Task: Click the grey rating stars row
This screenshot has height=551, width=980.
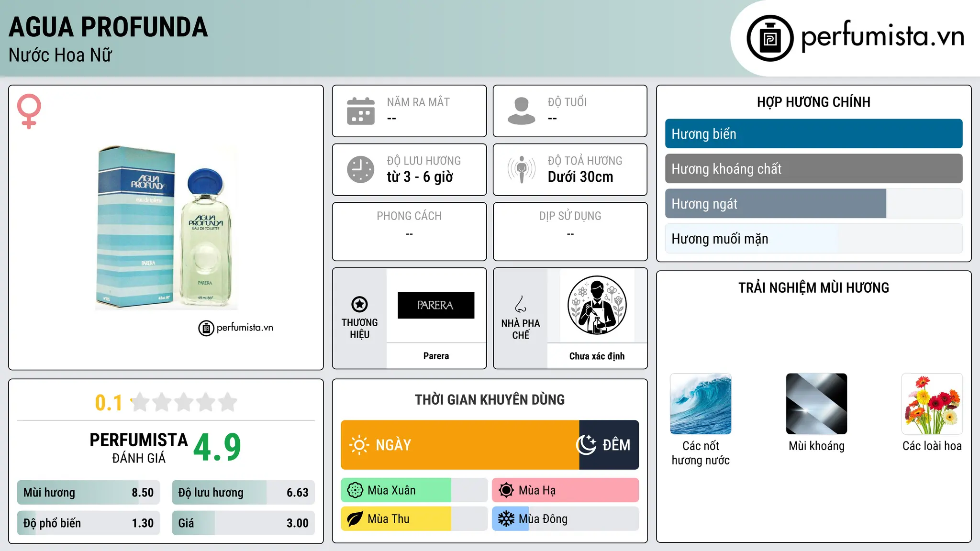Action: pyautogui.click(x=184, y=402)
